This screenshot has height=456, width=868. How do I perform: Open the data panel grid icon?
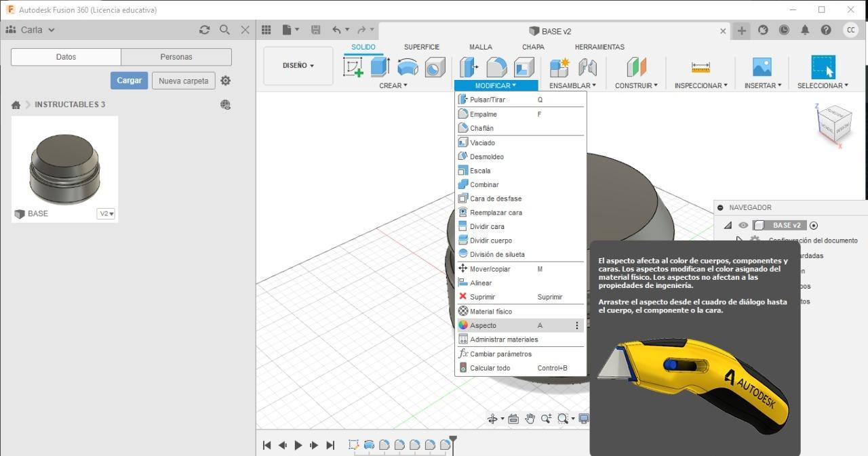pos(267,30)
